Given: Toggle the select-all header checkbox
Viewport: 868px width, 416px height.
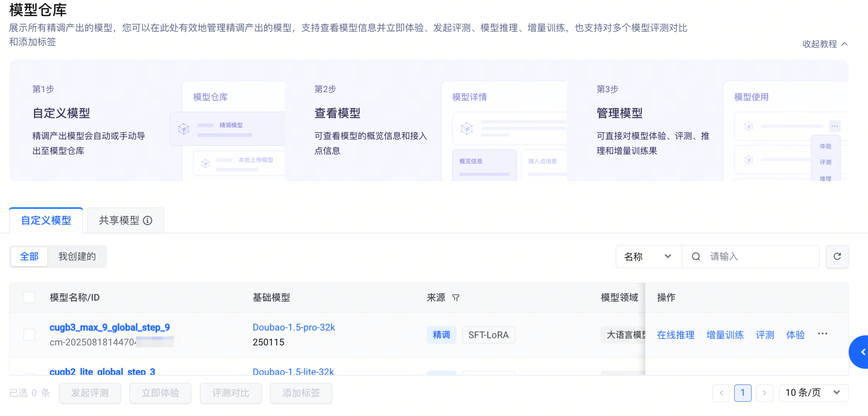Looking at the screenshot, I should pos(29,297).
